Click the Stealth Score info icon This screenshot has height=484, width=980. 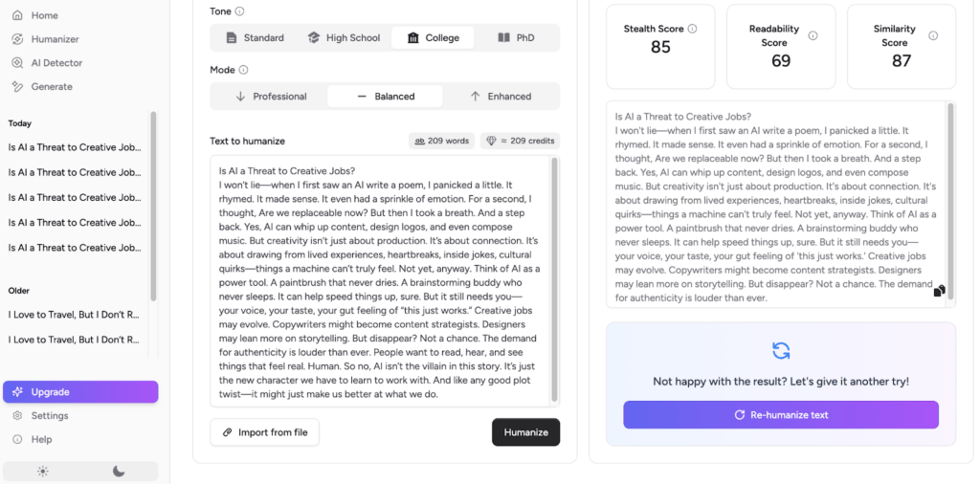click(x=692, y=29)
